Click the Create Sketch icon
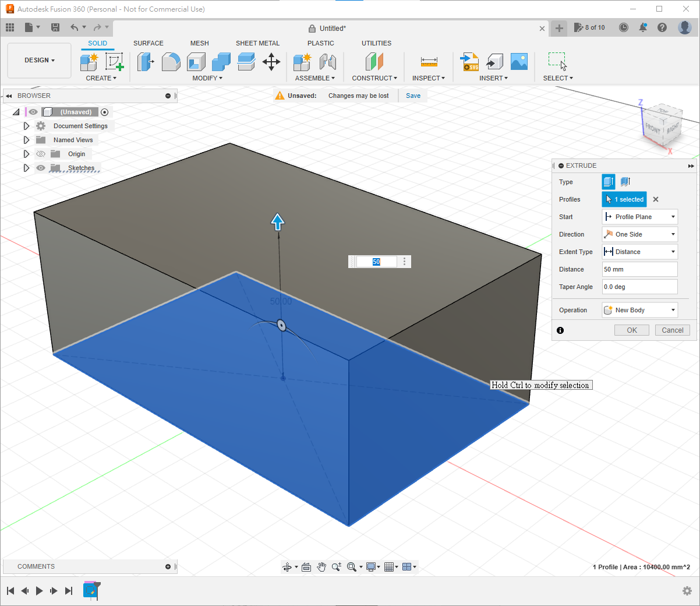The image size is (700, 606). tap(114, 62)
